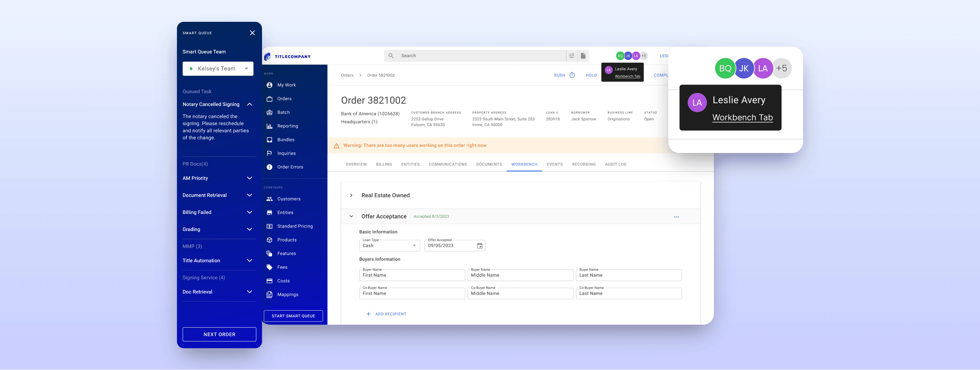
Task: Open Entities storefront icon
Action: (269, 213)
